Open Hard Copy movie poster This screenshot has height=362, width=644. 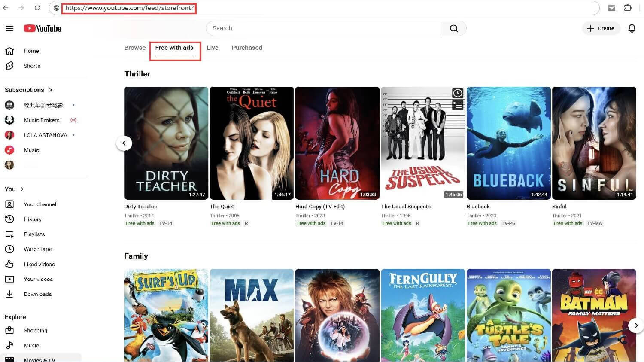(337, 143)
